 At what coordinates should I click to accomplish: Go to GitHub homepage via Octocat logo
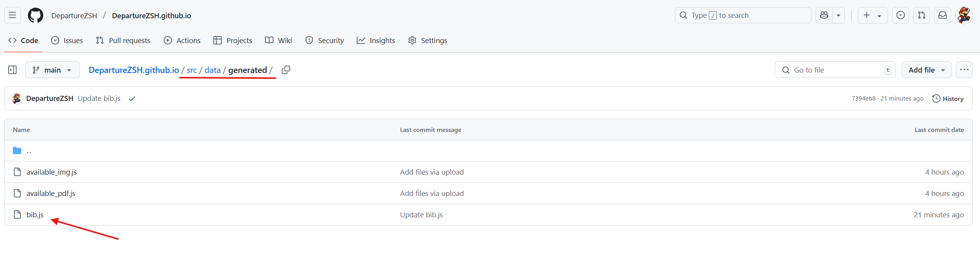[35, 15]
